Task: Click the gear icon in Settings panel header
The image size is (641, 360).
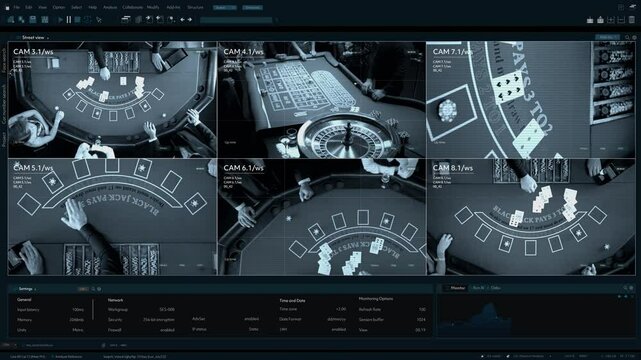Action: [x=99, y=289]
